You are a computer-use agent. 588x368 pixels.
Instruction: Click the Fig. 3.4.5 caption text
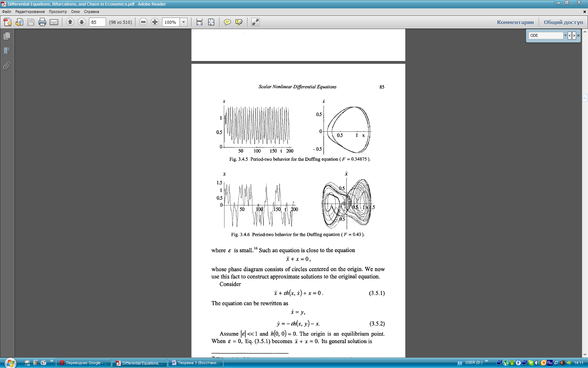300,159
